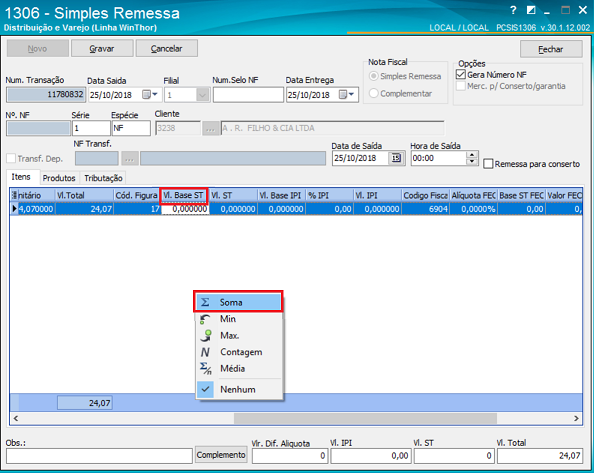Click the Hora de Saída time field
The width and height of the screenshot is (594, 473).
(x=439, y=158)
